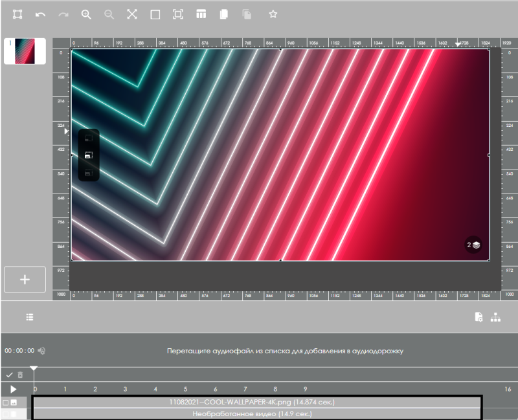The height and width of the screenshot is (420, 518).
Task: Tick the checkbox for COOL-WALLPAPER-4K.png track
Action: tap(6, 403)
